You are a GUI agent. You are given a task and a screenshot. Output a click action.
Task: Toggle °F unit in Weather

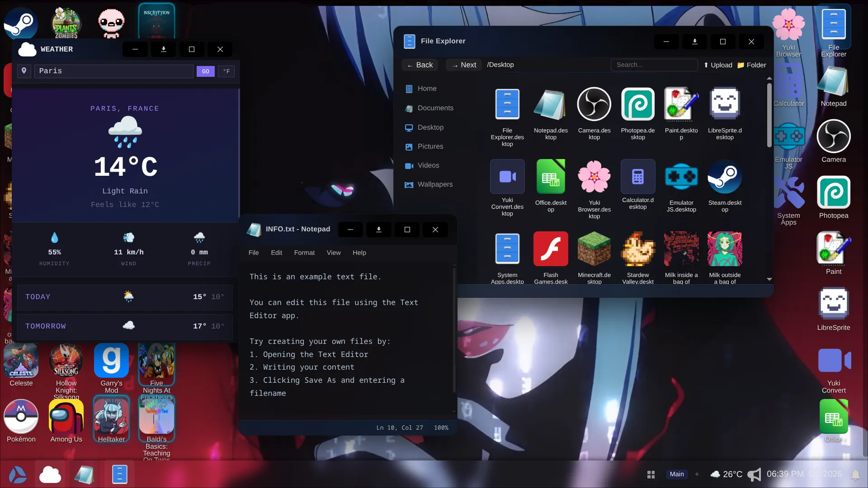tap(226, 71)
